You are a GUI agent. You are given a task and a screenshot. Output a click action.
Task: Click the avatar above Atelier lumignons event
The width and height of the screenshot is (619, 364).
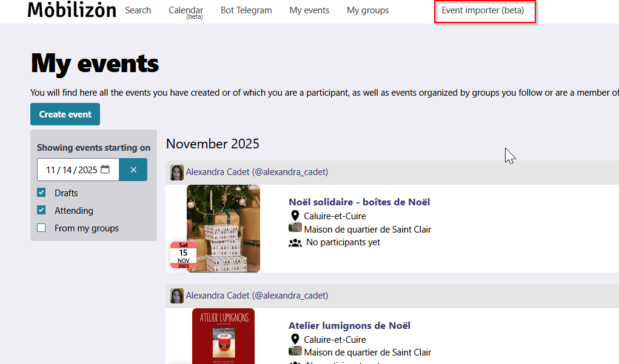click(177, 296)
